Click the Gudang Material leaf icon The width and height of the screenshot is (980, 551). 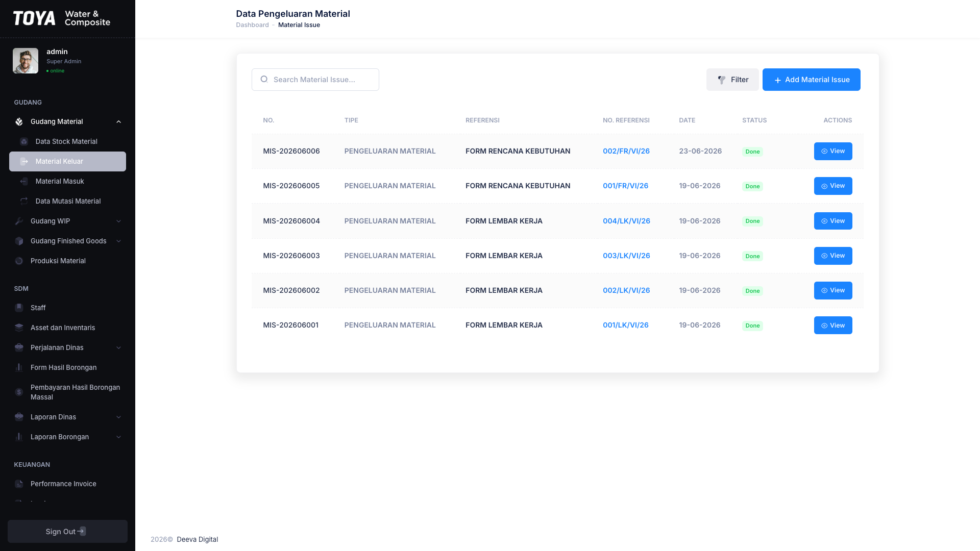click(19, 122)
